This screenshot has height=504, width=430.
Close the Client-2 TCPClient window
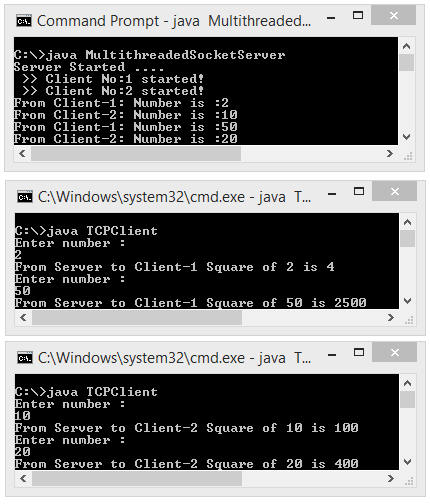tap(395, 352)
